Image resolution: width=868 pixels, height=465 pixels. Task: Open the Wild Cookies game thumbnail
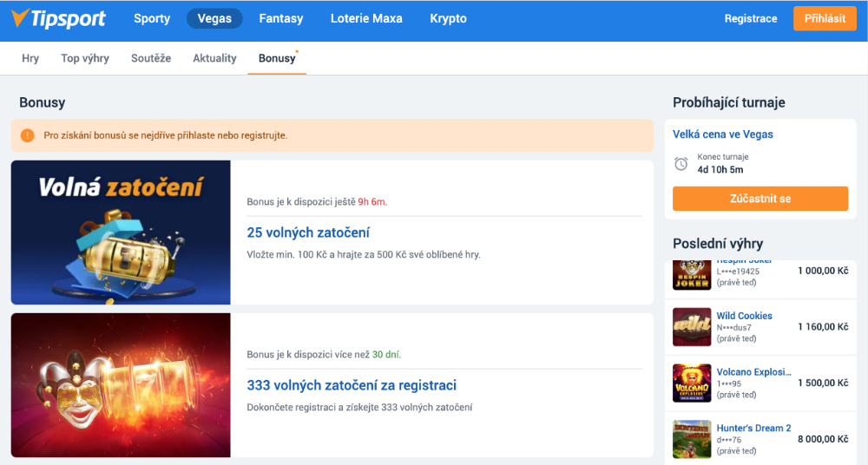(x=692, y=327)
